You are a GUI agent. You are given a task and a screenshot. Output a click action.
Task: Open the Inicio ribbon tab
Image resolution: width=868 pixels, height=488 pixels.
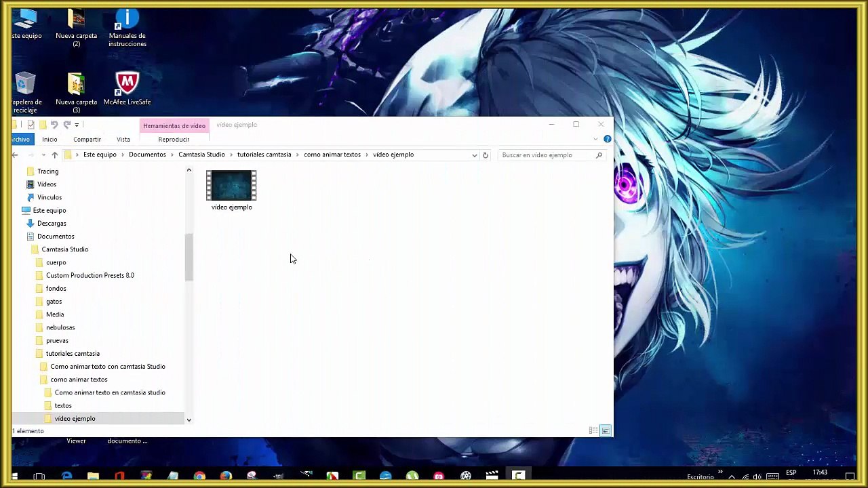[50, 139]
